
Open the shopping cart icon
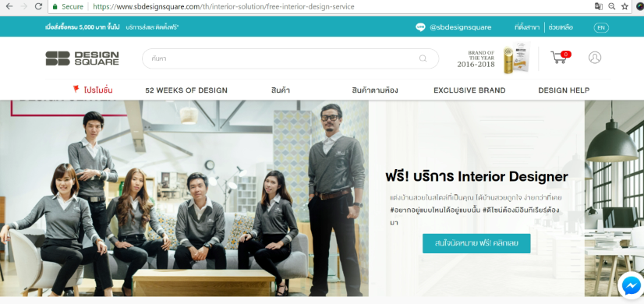click(x=558, y=57)
